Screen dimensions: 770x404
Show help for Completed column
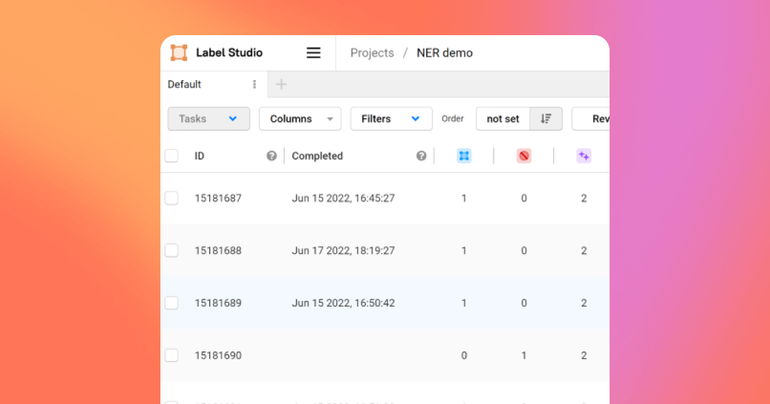click(421, 156)
